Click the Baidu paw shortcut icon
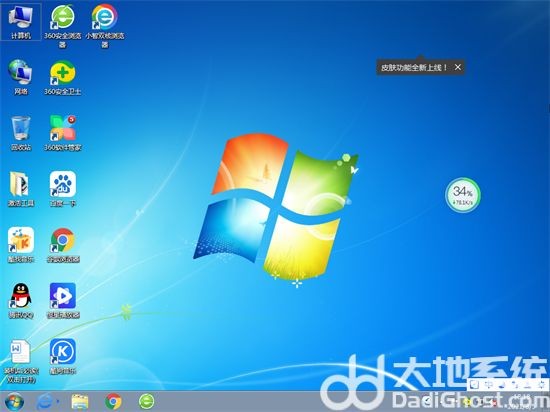550x412 pixels. 63,189
